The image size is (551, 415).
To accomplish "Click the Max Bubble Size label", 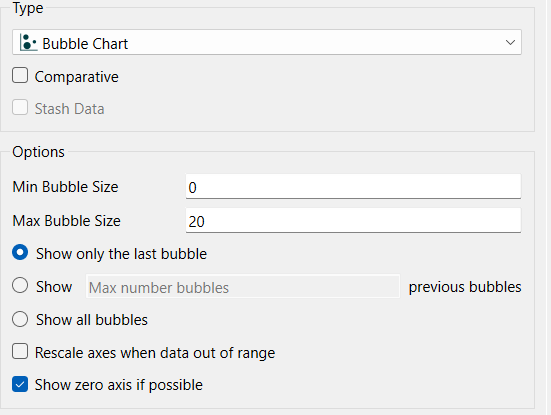I will tap(66, 221).
